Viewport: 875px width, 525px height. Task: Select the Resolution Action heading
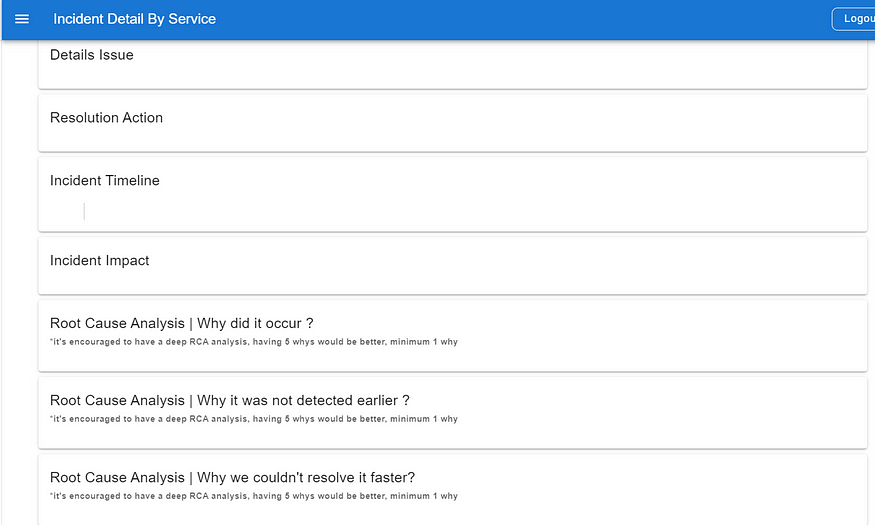click(106, 118)
